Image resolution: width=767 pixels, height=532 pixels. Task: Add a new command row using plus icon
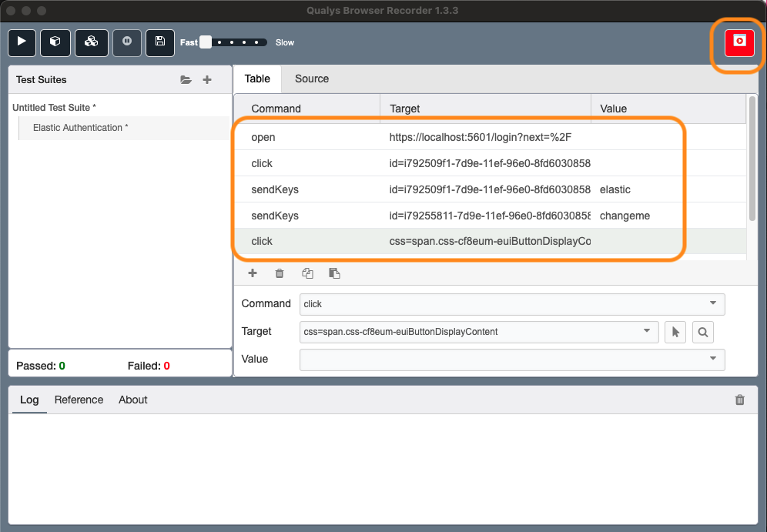pyautogui.click(x=252, y=273)
